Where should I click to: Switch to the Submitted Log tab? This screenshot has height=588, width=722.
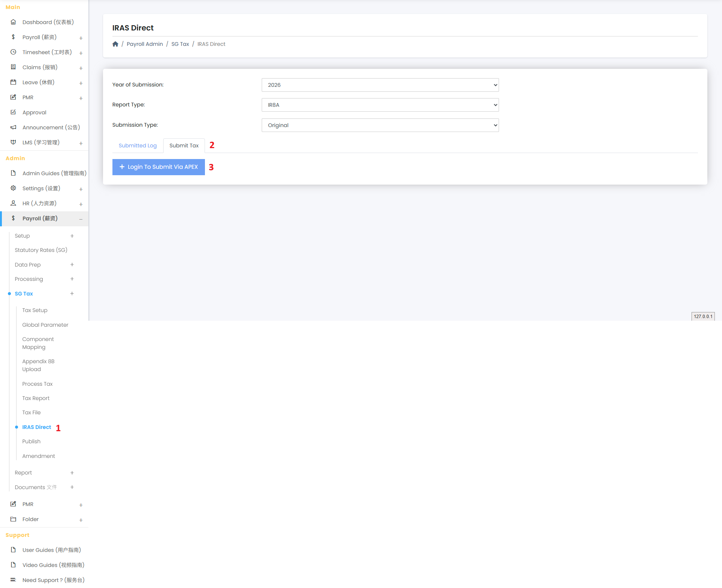pyautogui.click(x=138, y=145)
